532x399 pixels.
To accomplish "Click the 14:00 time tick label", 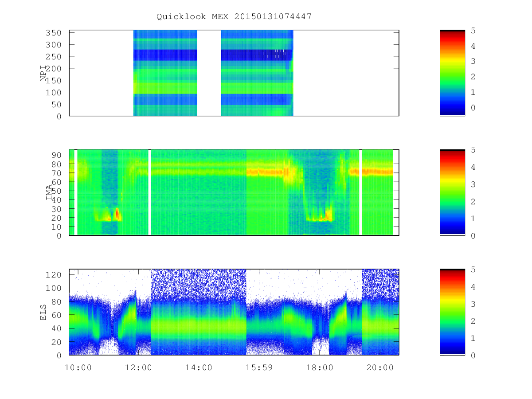I will (199, 368).
